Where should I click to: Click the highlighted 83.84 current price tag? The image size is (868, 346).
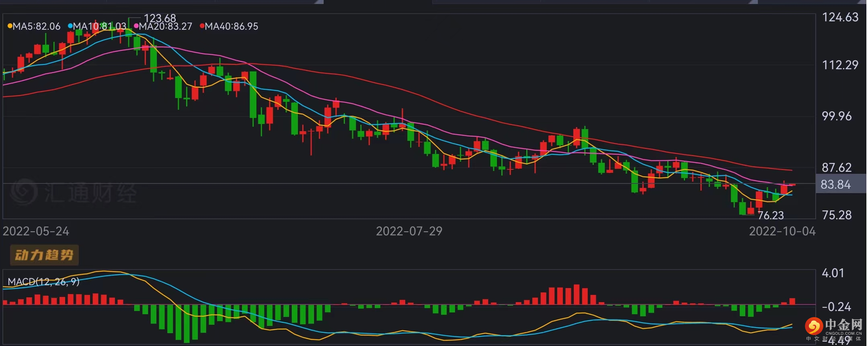pos(841,184)
